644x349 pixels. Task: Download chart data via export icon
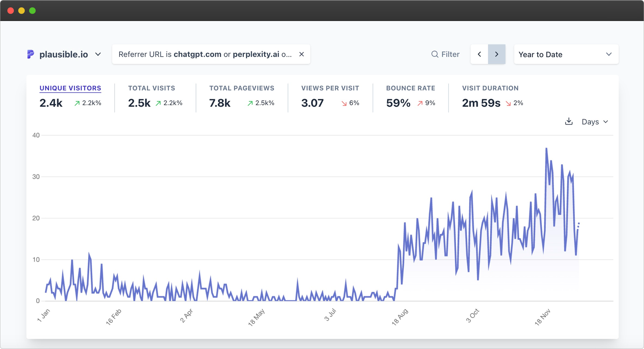(x=569, y=122)
